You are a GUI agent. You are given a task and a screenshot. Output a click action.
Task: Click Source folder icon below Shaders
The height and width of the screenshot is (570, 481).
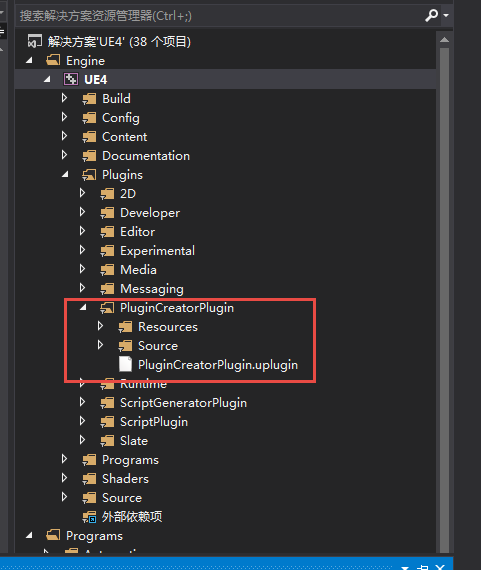pos(89,498)
